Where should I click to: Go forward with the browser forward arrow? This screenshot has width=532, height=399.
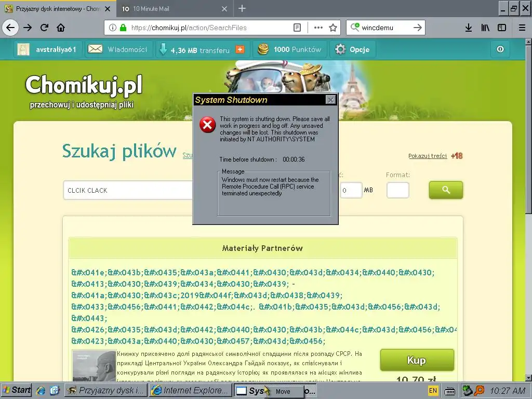tap(28, 28)
